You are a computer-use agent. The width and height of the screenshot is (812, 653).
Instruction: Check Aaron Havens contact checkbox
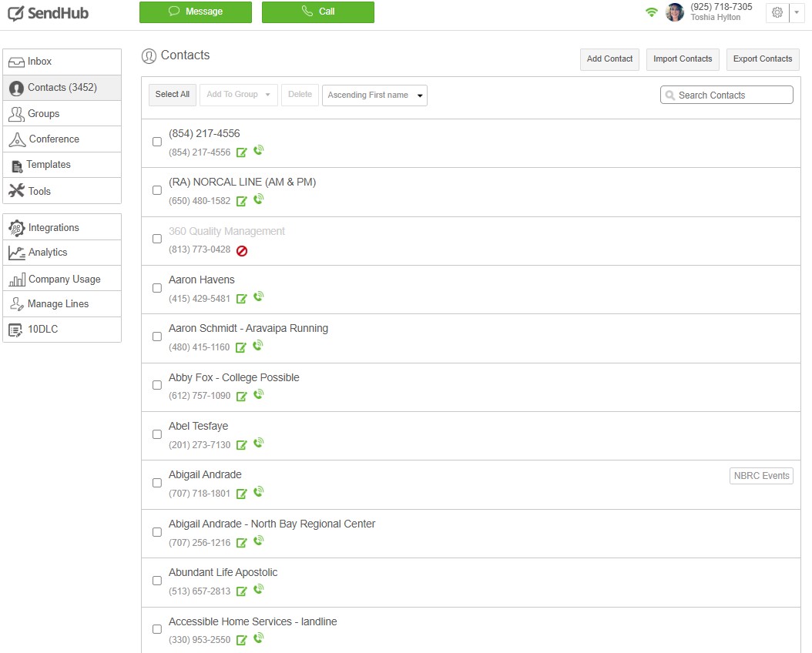coord(157,288)
